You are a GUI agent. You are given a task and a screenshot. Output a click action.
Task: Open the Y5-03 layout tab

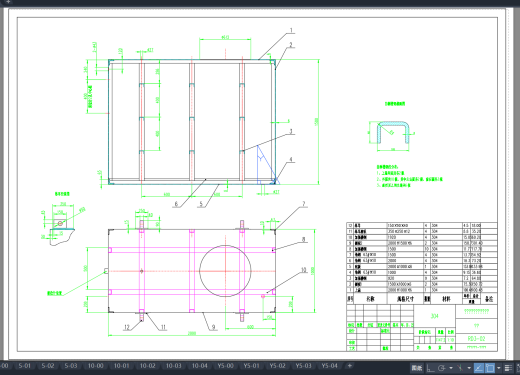303,366
